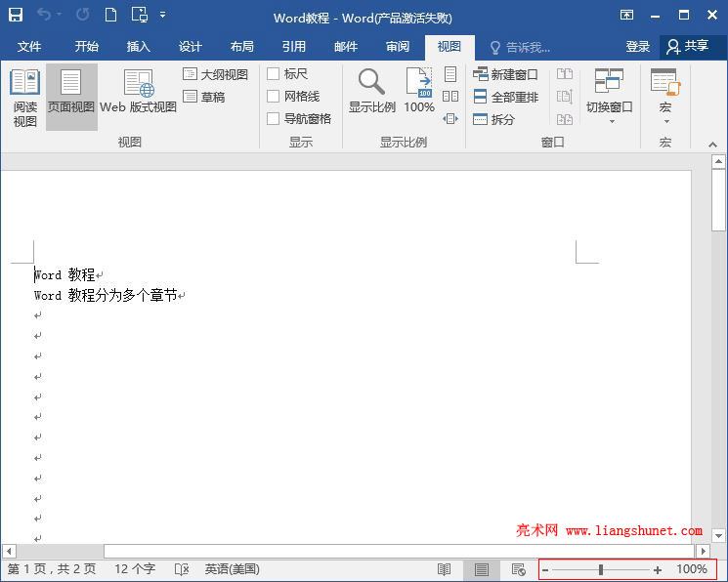
Task: Click web layout icon in status bar
Action: [518, 569]
